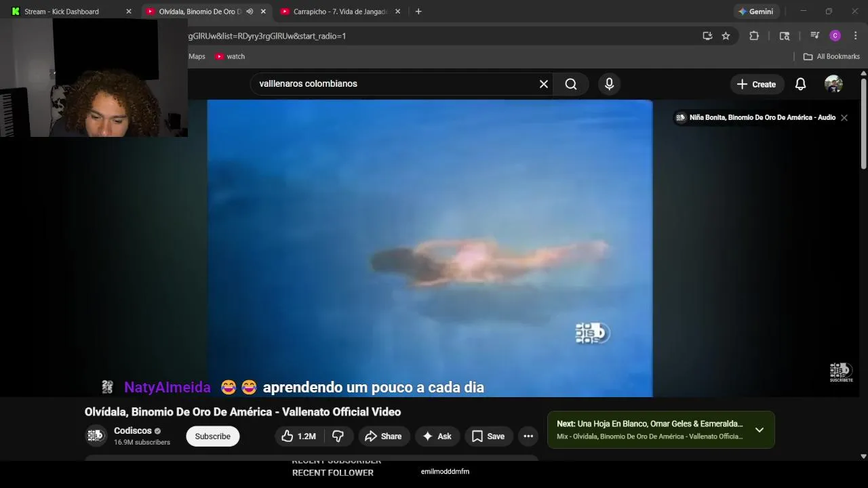Close the Kick Dashboard tab
This screenshot has height=488, width=868.
coord(129,12)
